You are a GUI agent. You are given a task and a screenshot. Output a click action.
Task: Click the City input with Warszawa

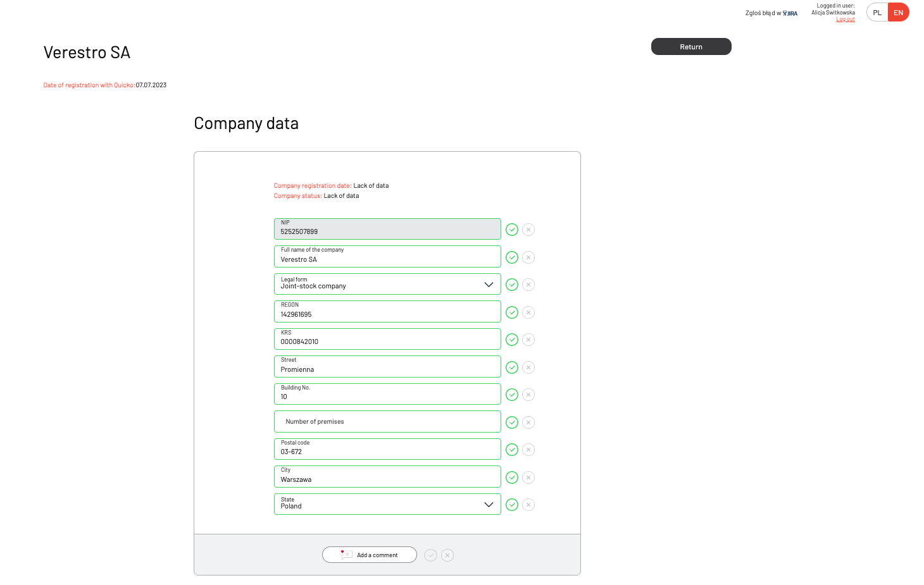click(x=387, y=477)
